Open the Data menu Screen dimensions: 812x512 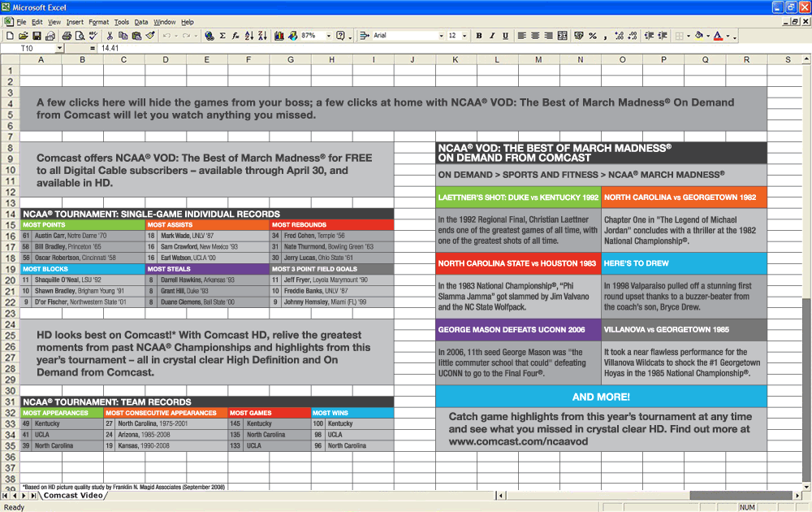[140, 22]
